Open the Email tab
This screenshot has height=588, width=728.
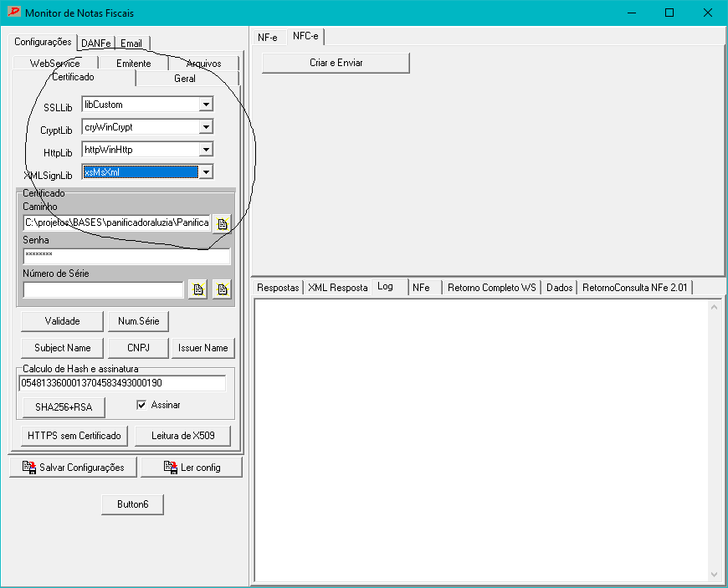click(131, 43)
